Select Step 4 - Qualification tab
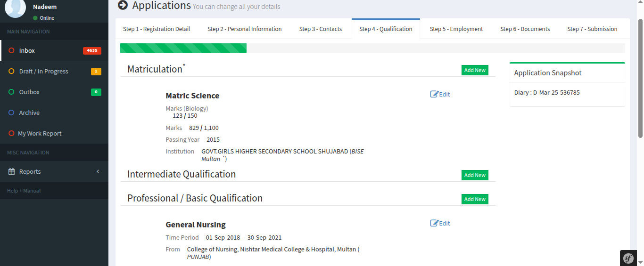The width and height of the screenshot is (644, 266). (386, 29)
